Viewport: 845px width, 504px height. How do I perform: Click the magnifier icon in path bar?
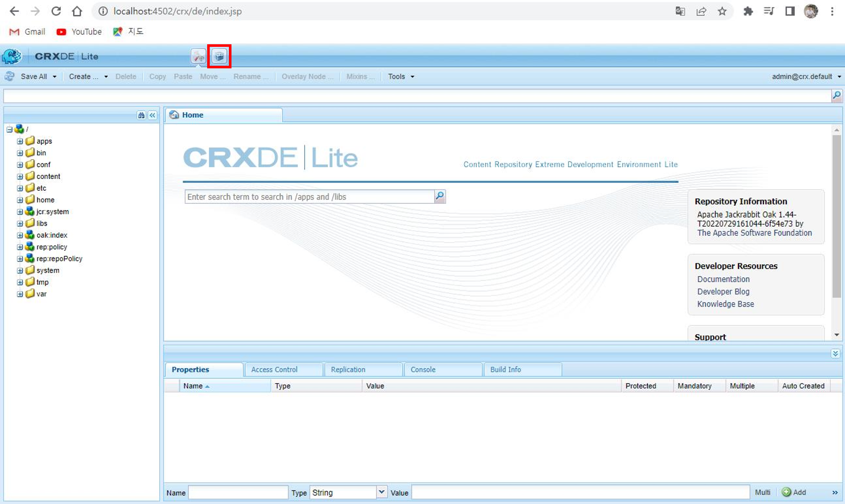point(837,95)
